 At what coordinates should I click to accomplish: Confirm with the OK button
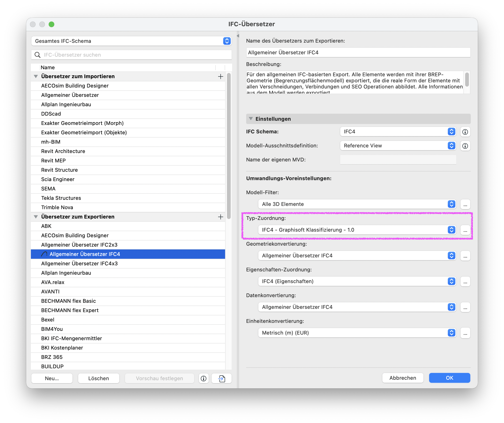point(449,378)
